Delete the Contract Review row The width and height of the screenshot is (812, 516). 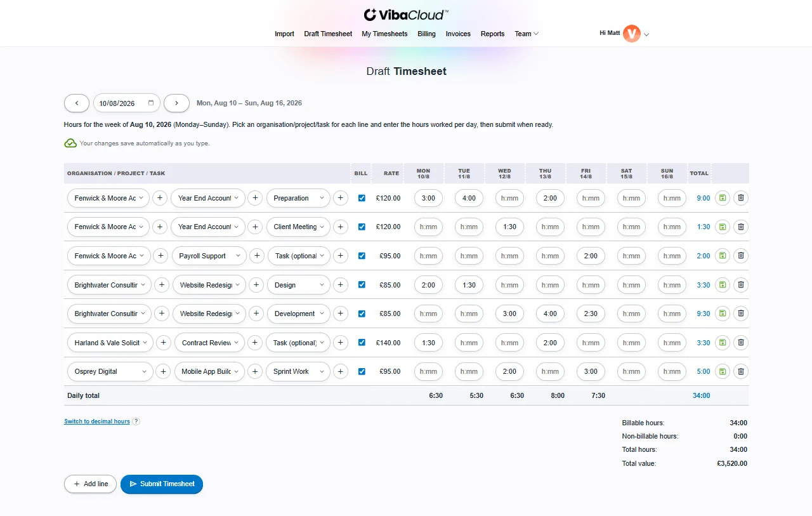(x=740, y=342)
